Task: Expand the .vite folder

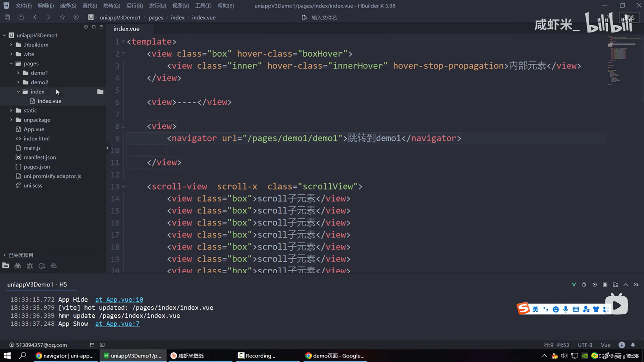Action: tap(11, 54)
